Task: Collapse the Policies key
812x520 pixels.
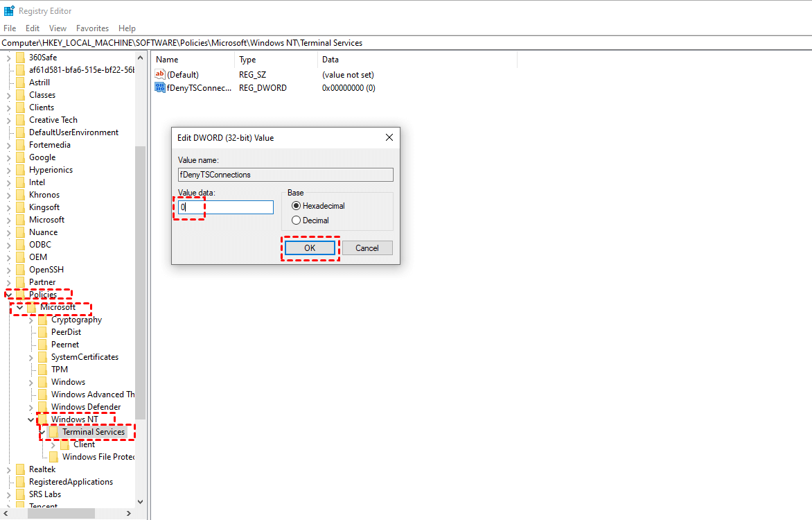Action: [9, 295]
